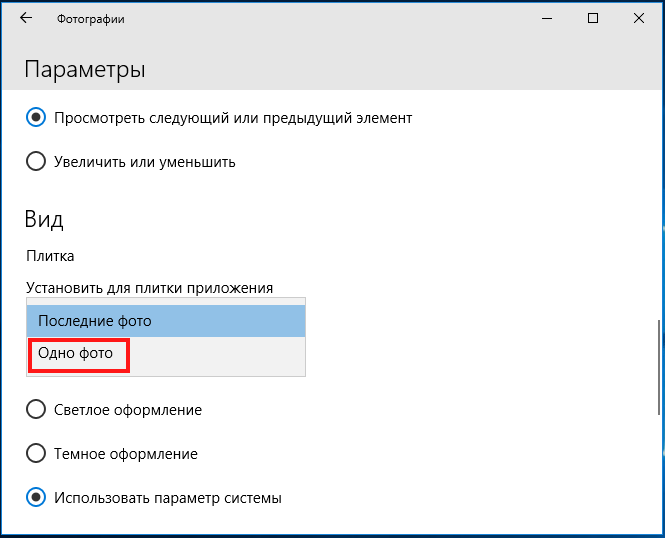Click the 'Плитка' label

(x=50, y=256)
